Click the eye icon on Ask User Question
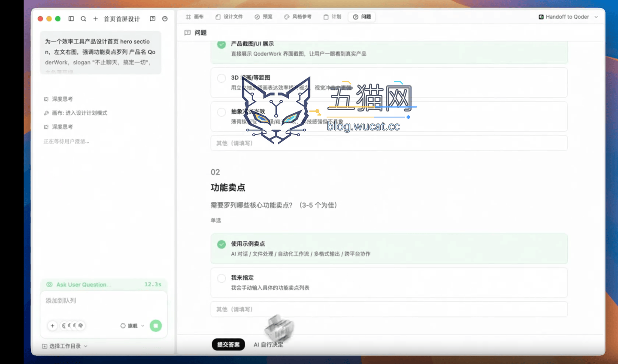The image size is (618, 364). coord(49,285)
